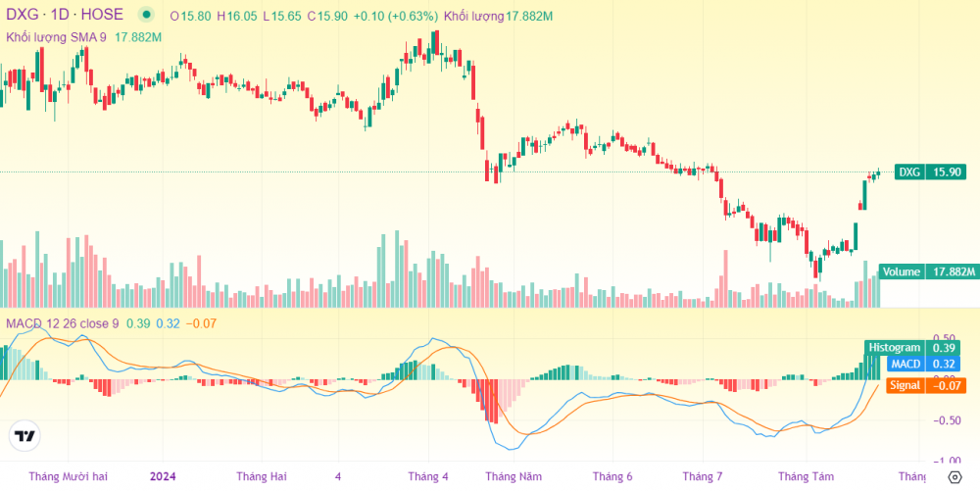Click the Tháng Năm time axis label
Viewport: 980px width, 491px height.
pos(514,476)
